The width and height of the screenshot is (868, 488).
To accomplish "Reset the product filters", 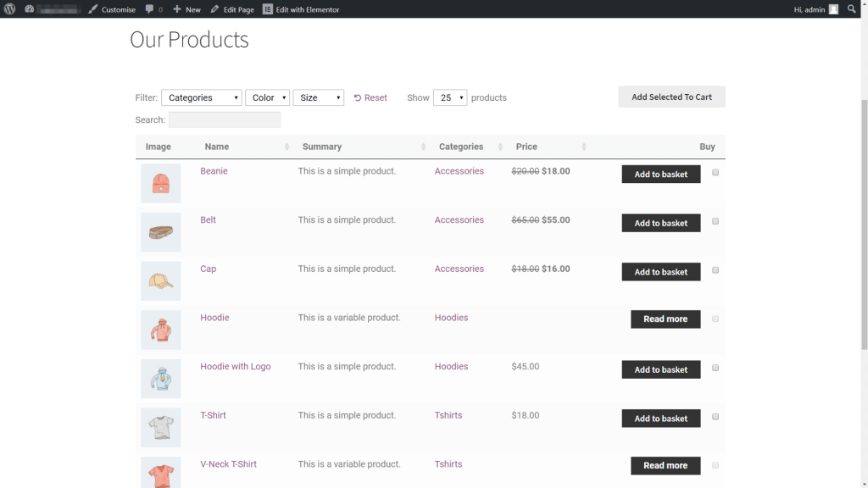I will (370, 98).
